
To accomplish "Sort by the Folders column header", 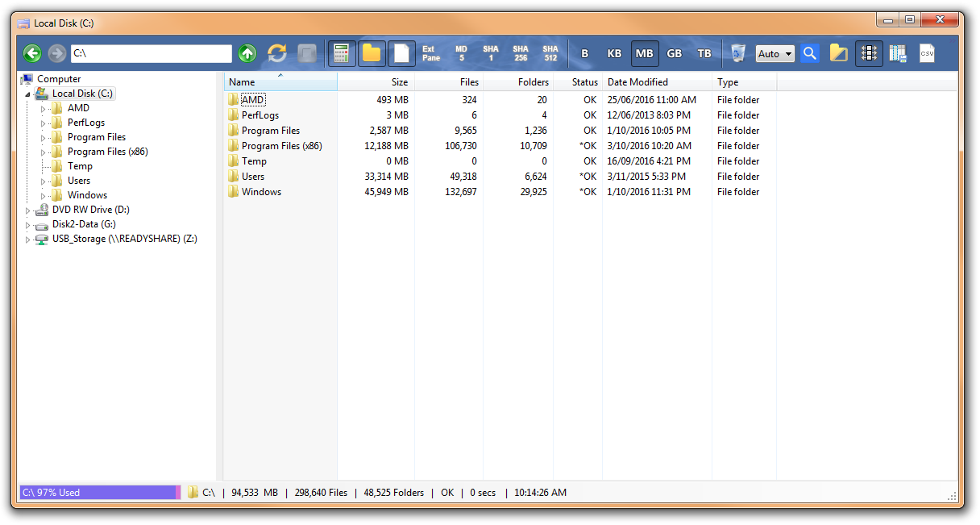I will coord(518,82).
